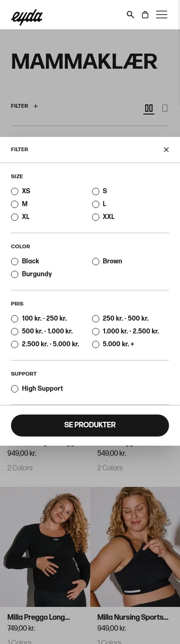Open the shopping bag icon

tap(145, 15)
